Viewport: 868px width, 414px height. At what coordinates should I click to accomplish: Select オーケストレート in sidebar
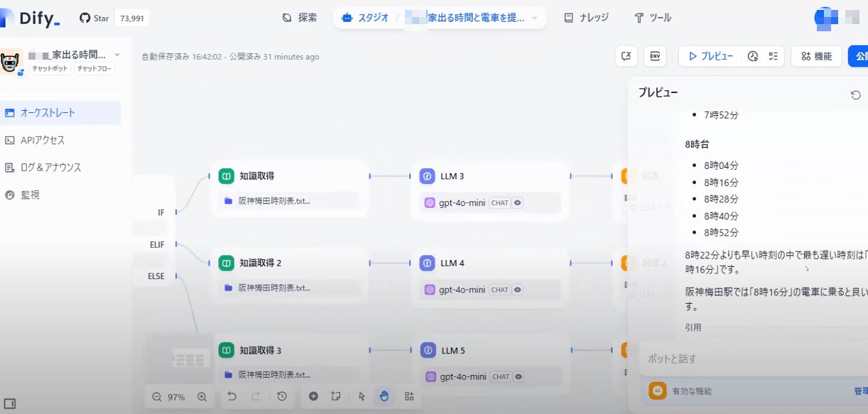pyautogui.click(x=60, y=112)
